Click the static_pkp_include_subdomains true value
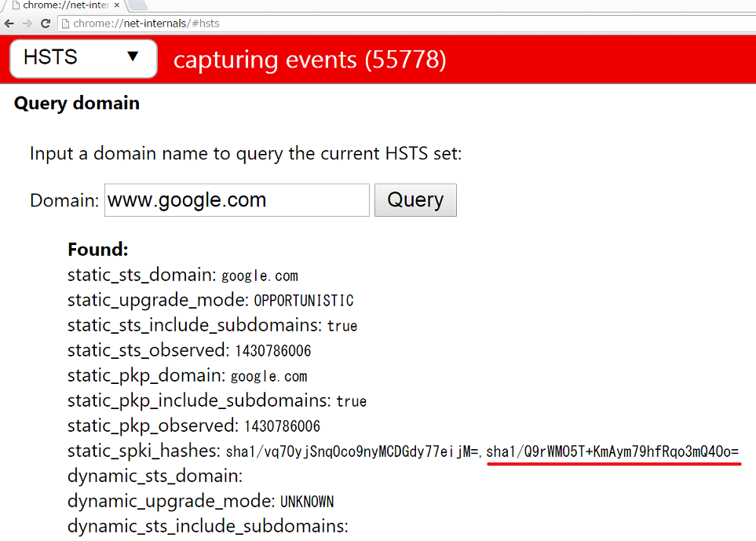 tap(352, 401)
